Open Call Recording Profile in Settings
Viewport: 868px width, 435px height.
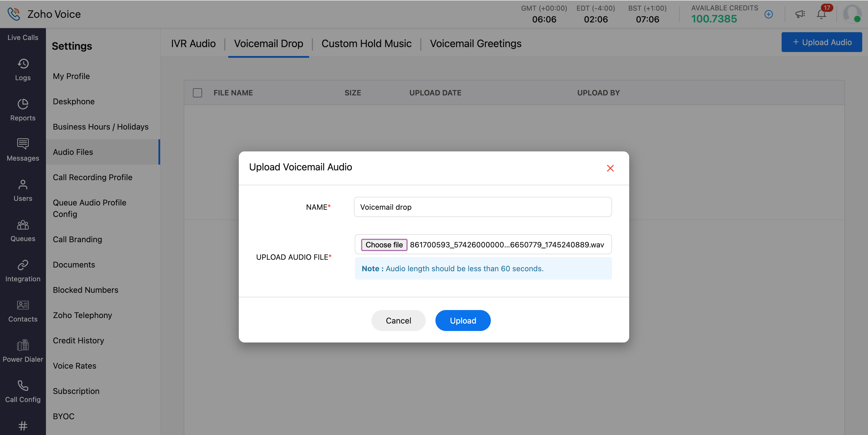pos(92,177)
